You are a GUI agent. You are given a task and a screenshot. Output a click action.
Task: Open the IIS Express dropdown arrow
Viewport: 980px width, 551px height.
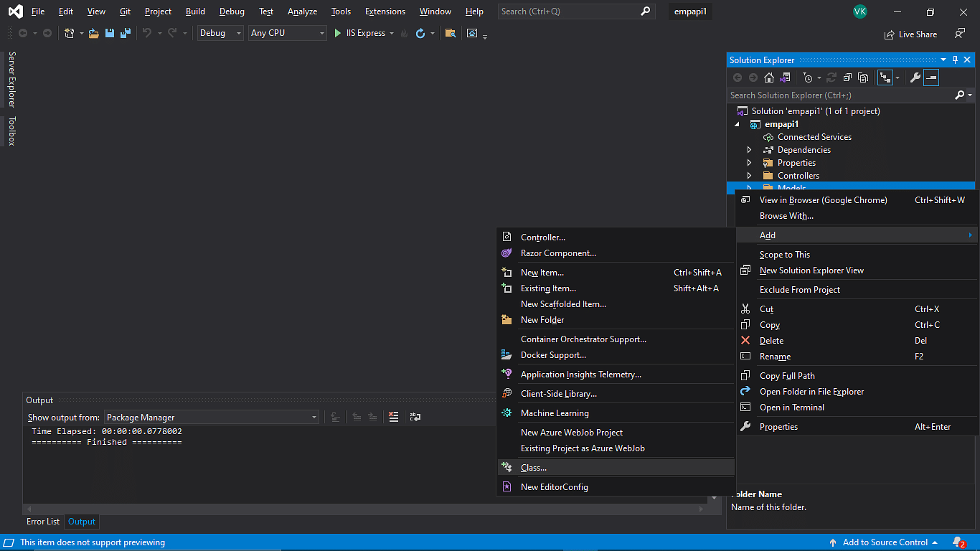click(392, 33)
